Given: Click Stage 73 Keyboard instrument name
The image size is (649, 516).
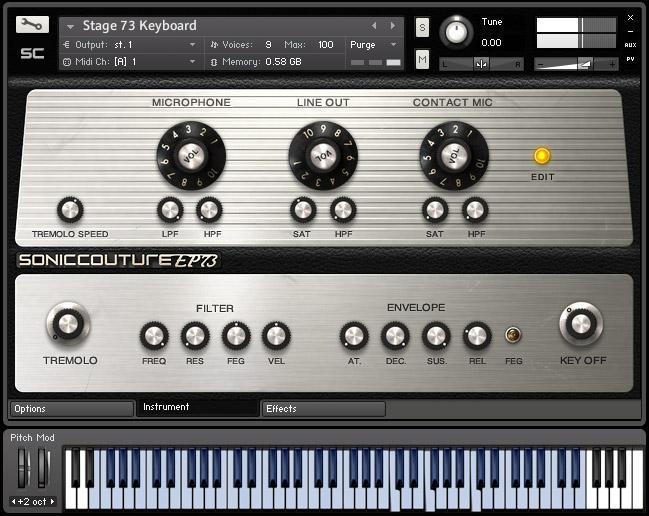Looking at the screenshot, I should 139,26.
